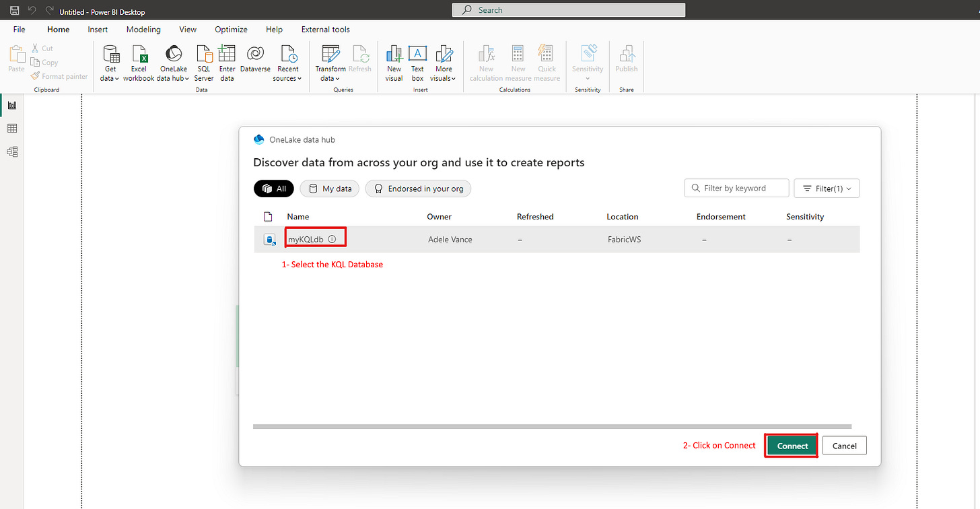Filter by Endorsed in your org
Image resolution: width=980 pixels, height=509 pixels.
point(418,189)
